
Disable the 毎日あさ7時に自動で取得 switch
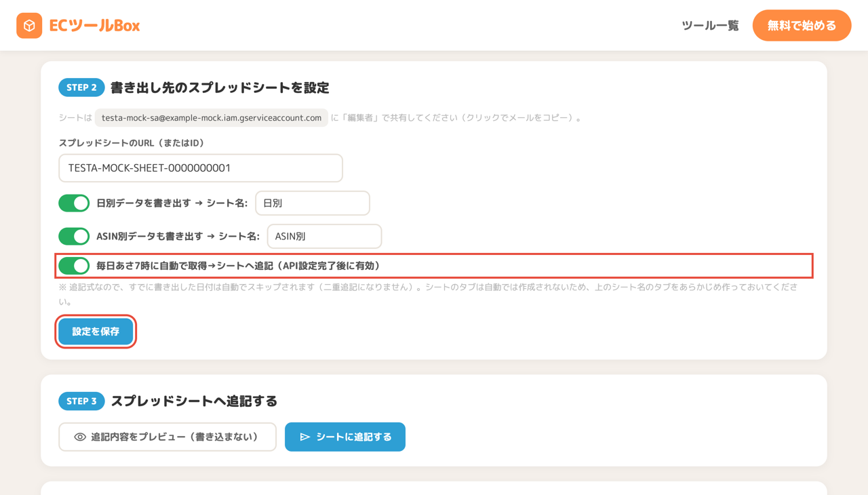(74, 266)
